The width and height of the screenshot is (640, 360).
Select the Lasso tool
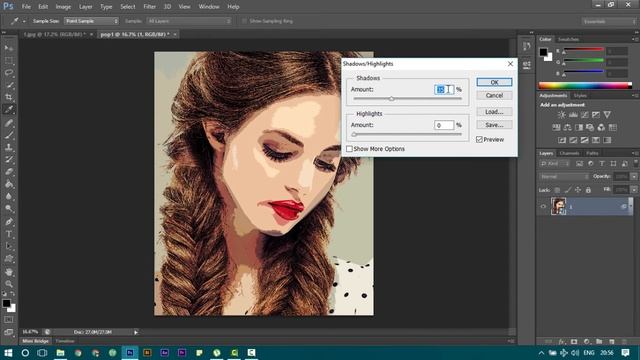coord(9,73)
